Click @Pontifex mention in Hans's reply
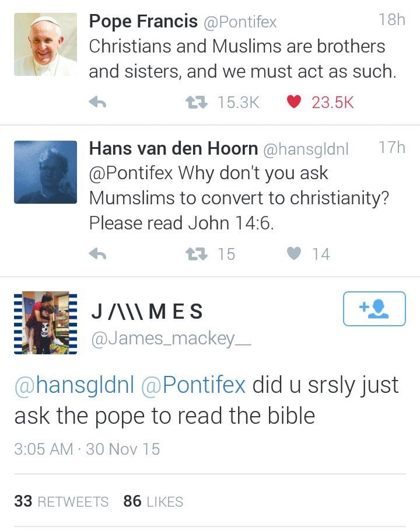Viewport: 420px width, 530px height. (x=131, y=173)
